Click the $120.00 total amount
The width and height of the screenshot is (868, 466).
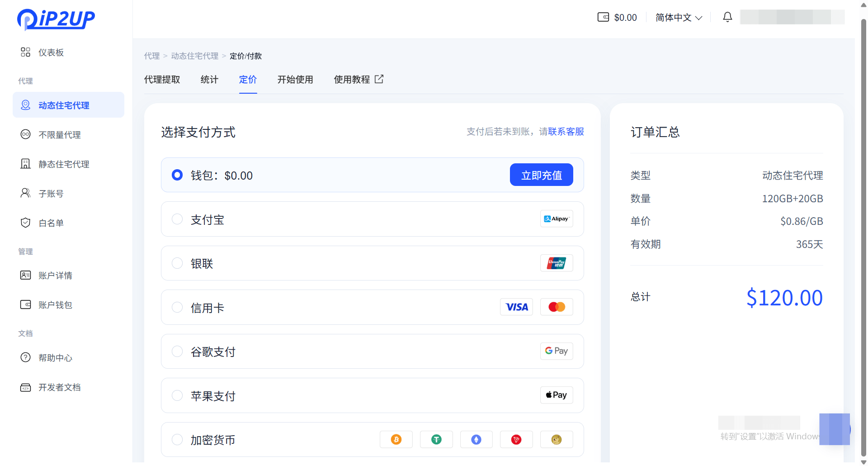[x=784, y=298]
